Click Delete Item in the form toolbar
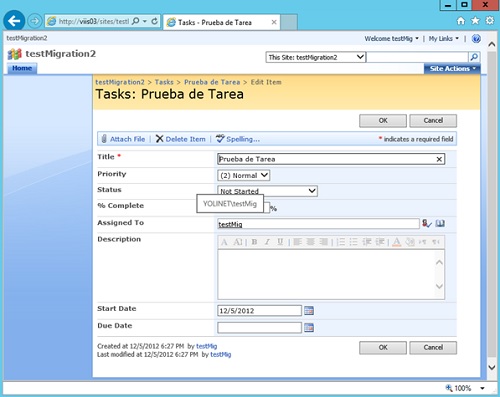Screen dimensions: 500x397 [x=181, y=139]
